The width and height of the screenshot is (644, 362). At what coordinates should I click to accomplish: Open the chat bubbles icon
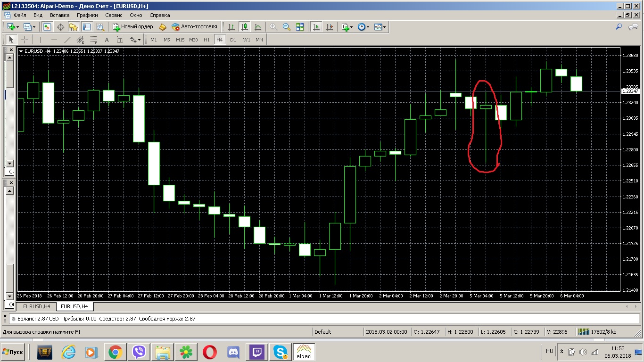pyautogui.click(x=633, y=27)
